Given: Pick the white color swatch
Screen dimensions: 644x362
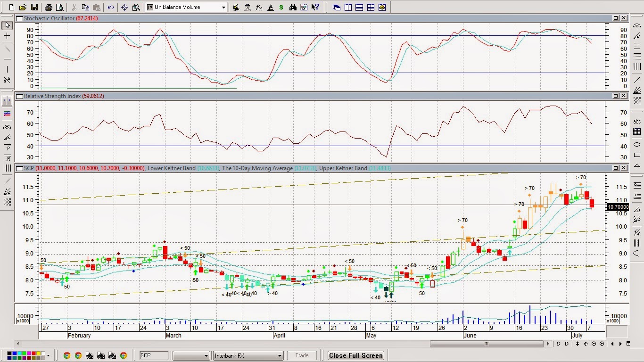Looking at the screenshot, I should [43, 353].
